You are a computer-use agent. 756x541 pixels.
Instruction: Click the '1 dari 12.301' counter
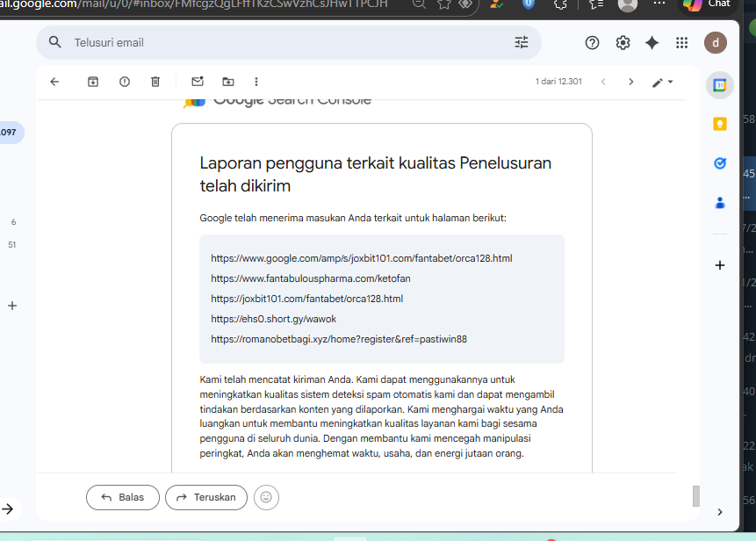(558, 82)
